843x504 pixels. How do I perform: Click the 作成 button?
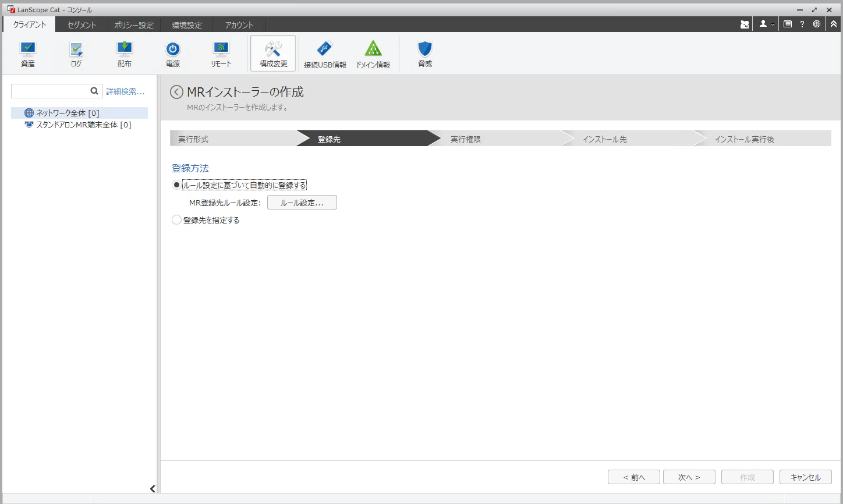coord(748,477)
